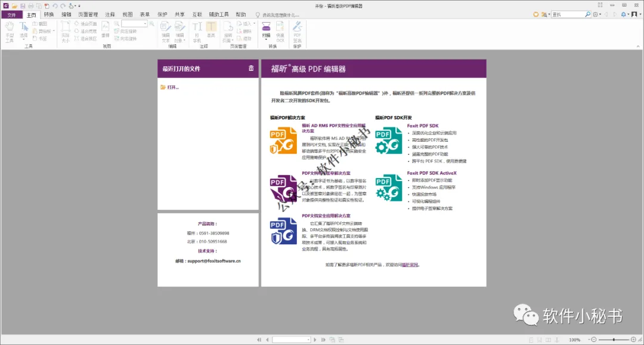Click the PDF Sign (PDF签名) icon
This screenshot has width=644, height=345.
tap(298, 32)
